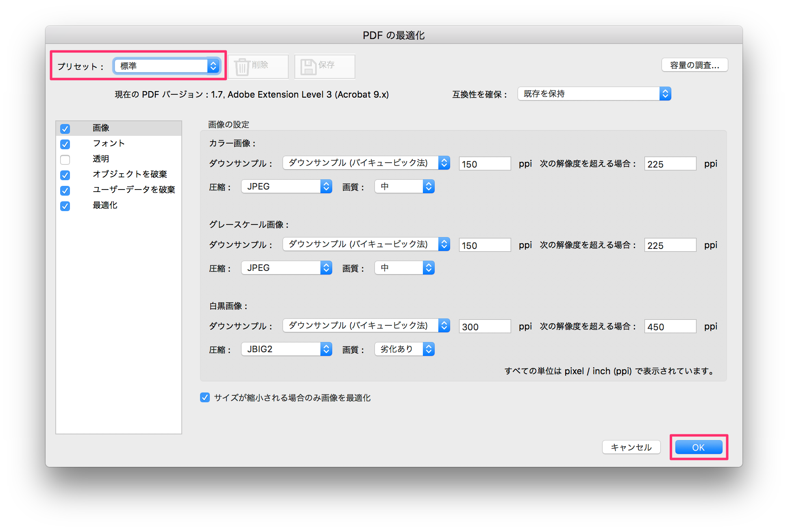
Task: Click the キャンセル button
Action: [x=631, y=447]
